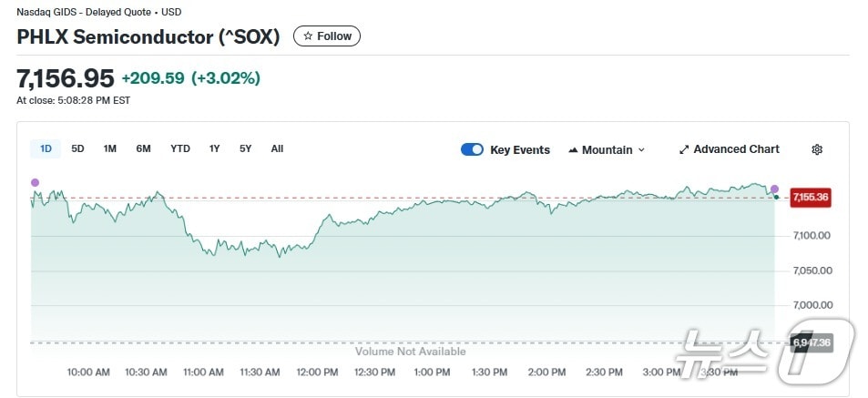Click the Mountain chart type icon
This screenshot has height=398, width=868.
(573, 149)
